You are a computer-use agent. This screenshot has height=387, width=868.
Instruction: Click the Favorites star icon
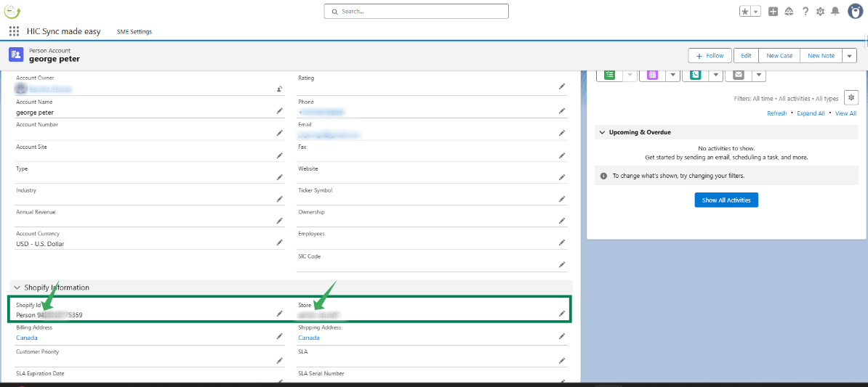coord(745,12)
